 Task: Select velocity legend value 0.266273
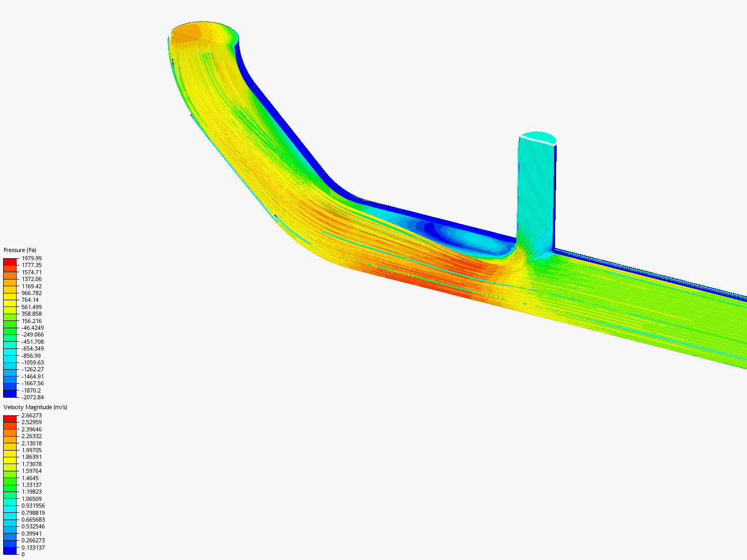pyautogui.click(x=33, y=540)
